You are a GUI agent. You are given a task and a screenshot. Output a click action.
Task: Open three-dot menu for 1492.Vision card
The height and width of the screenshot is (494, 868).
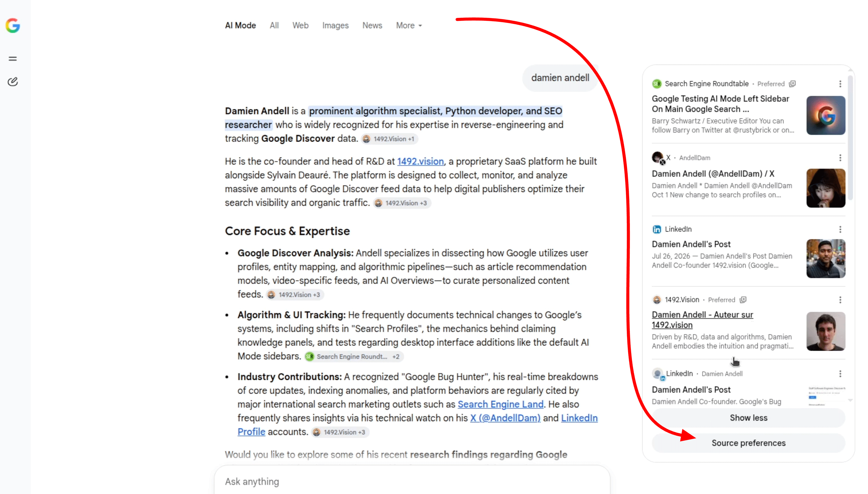coord(840,300)
